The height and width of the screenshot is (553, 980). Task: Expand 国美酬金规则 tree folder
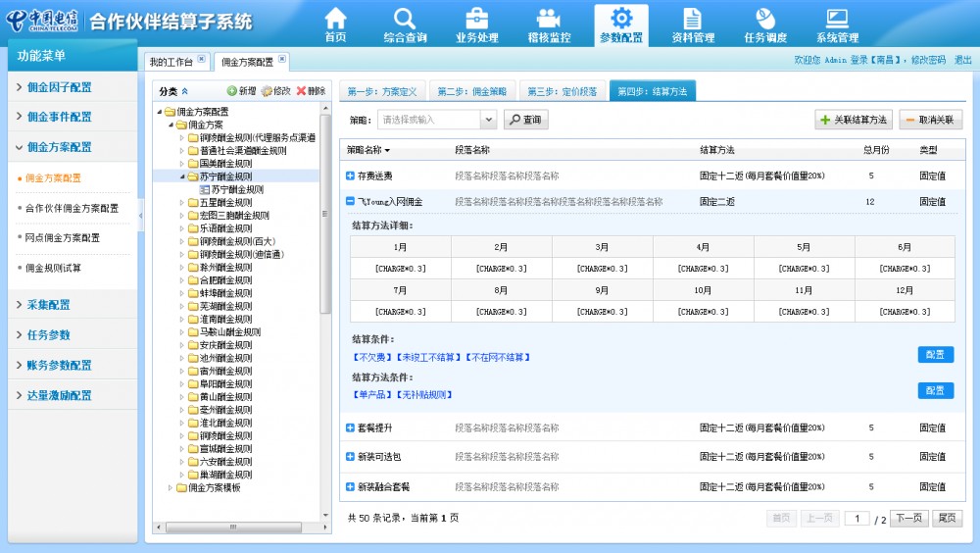pyautogui.click(x=182, y=164)
